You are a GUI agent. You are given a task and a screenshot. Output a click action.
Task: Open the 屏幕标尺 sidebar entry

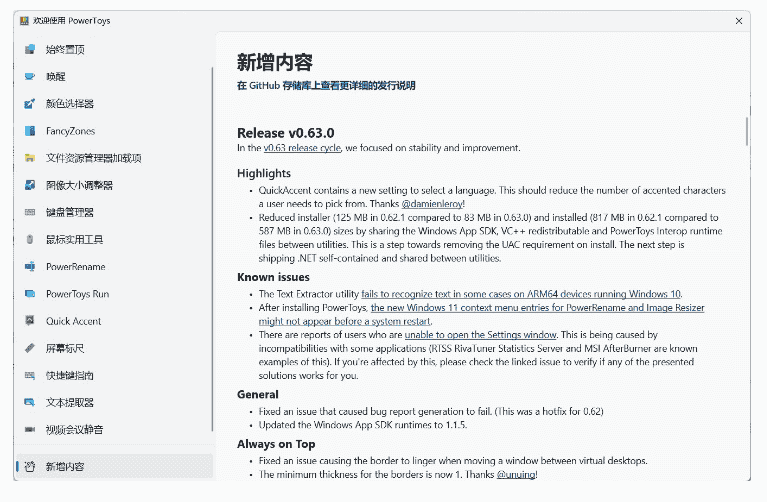(65, 348)
